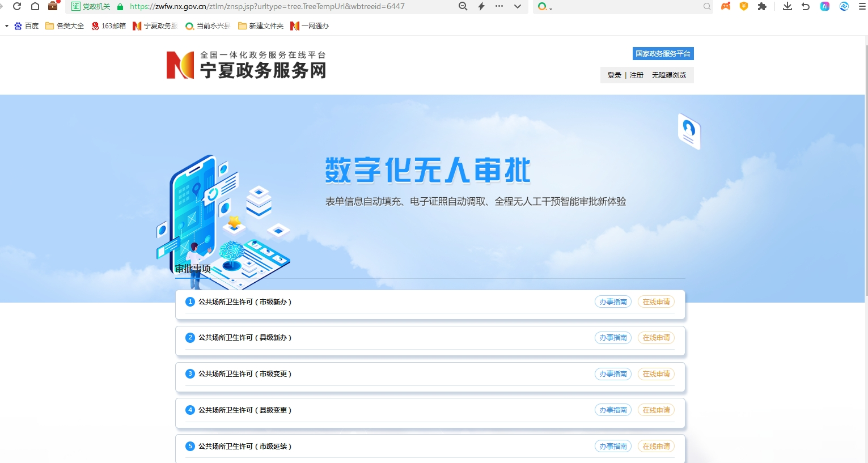
Task: Click the 宁夏政务服务网 site logo
Action: click(246, 65)
